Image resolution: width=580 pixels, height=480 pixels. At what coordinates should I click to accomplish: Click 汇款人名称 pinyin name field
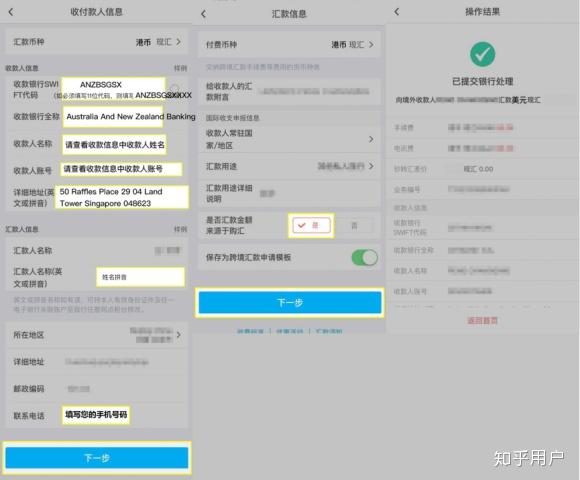[141, 277]
